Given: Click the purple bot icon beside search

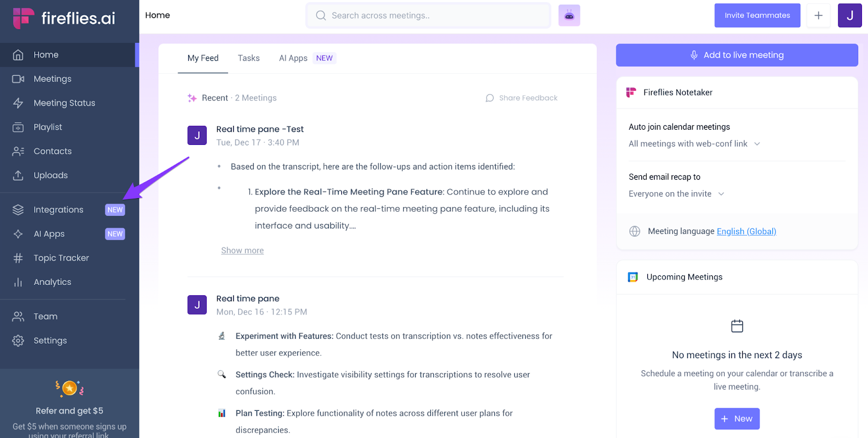Looking at the screenshot, I should coord(569,16).
